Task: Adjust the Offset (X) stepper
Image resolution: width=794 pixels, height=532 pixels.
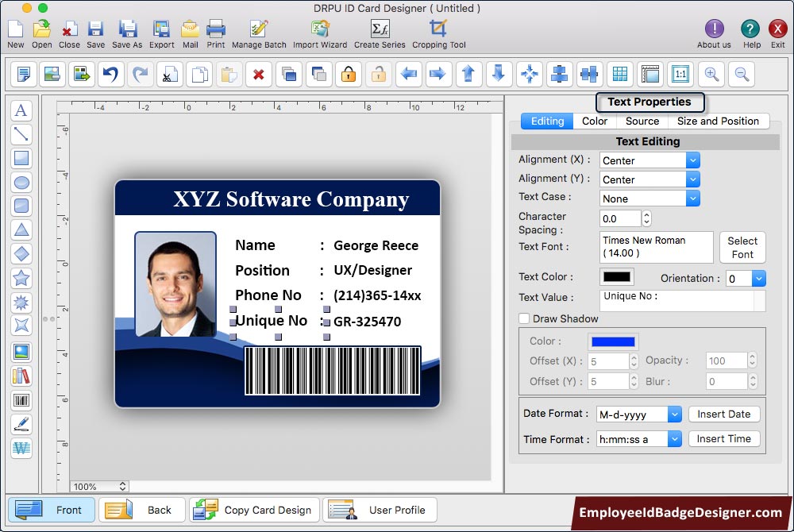Action: pos(634,361)
